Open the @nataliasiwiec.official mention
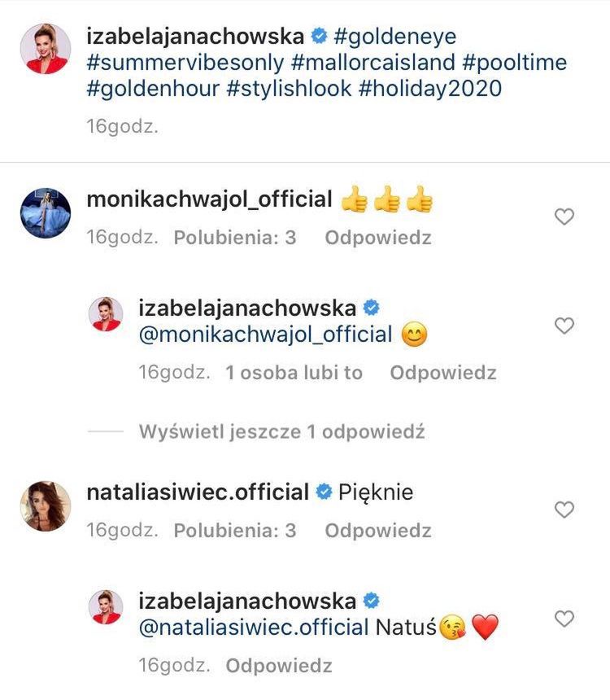 [254, 628]
